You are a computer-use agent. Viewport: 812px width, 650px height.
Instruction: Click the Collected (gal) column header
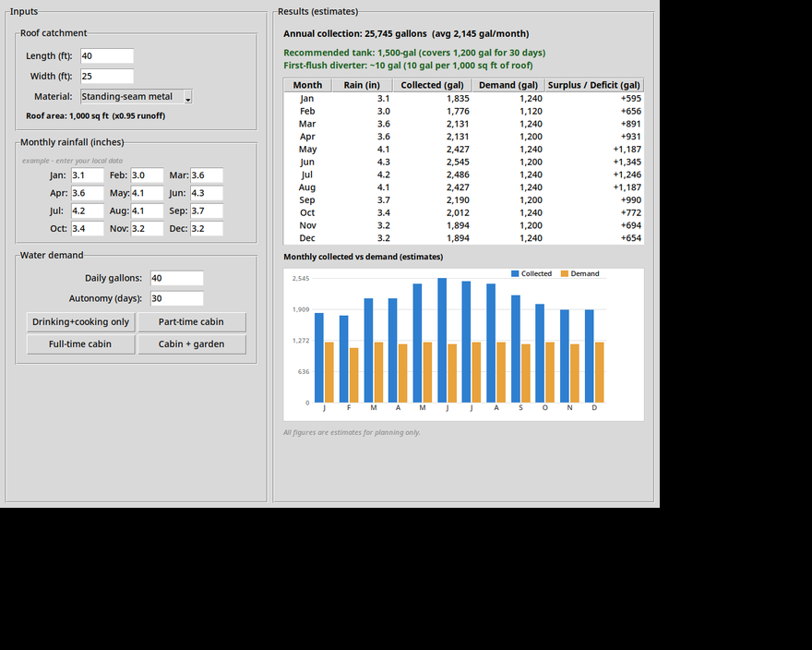pyautogui.click(x=433, y=85)
